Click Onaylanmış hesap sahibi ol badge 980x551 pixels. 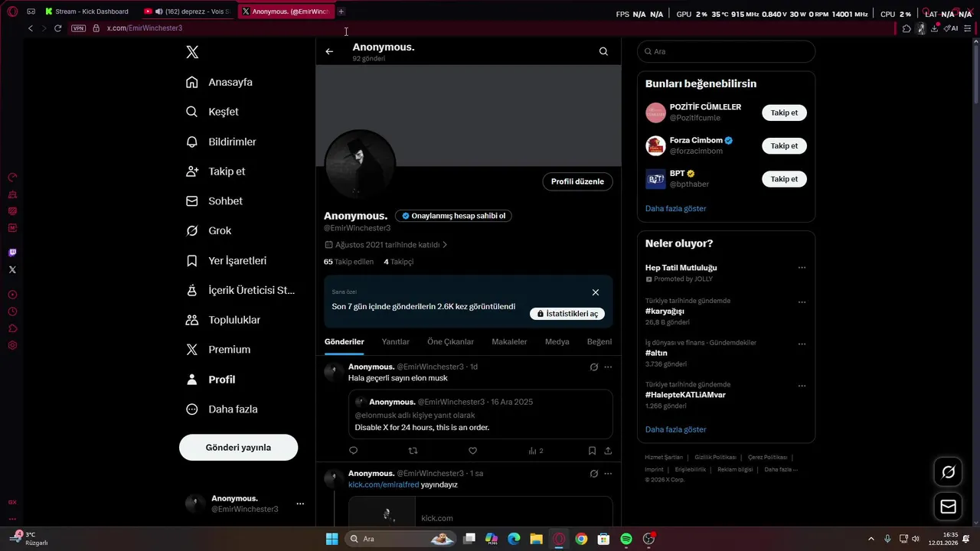click(x=453, y=216)
